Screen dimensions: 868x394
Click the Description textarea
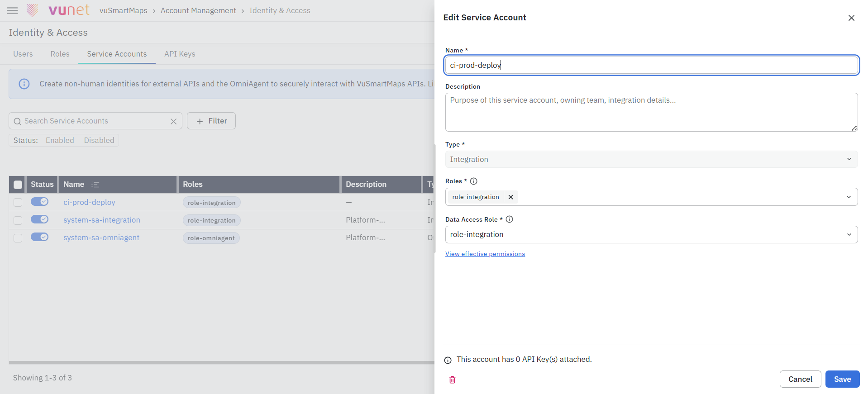[x=651, y=112]
